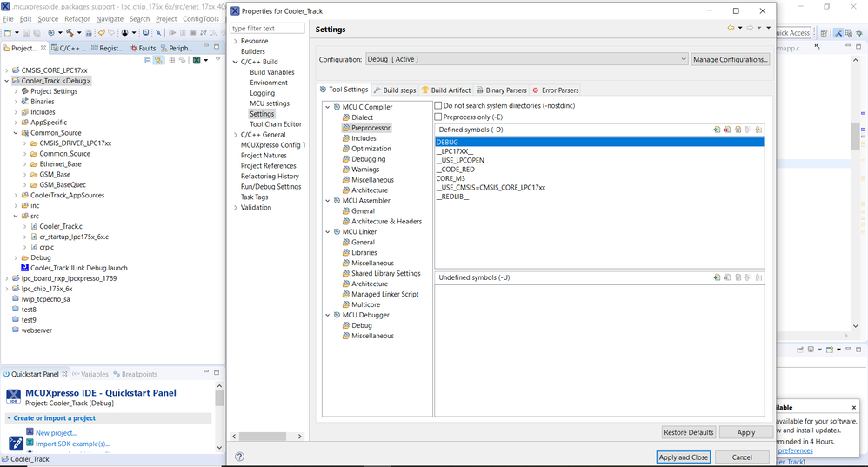Collapse the MCU C Compiler node

[x=328, y=107]
